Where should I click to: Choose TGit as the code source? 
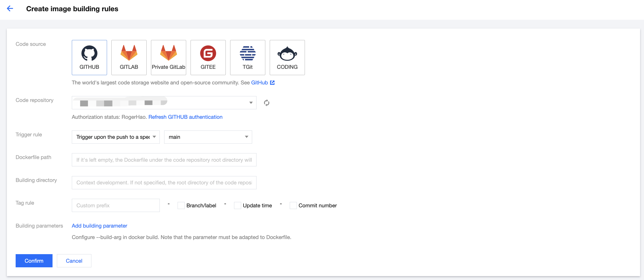(247, 57)
